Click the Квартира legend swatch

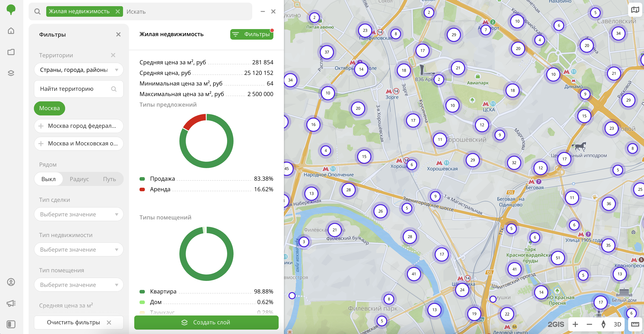pyautogui.click(x=142, y=292)
